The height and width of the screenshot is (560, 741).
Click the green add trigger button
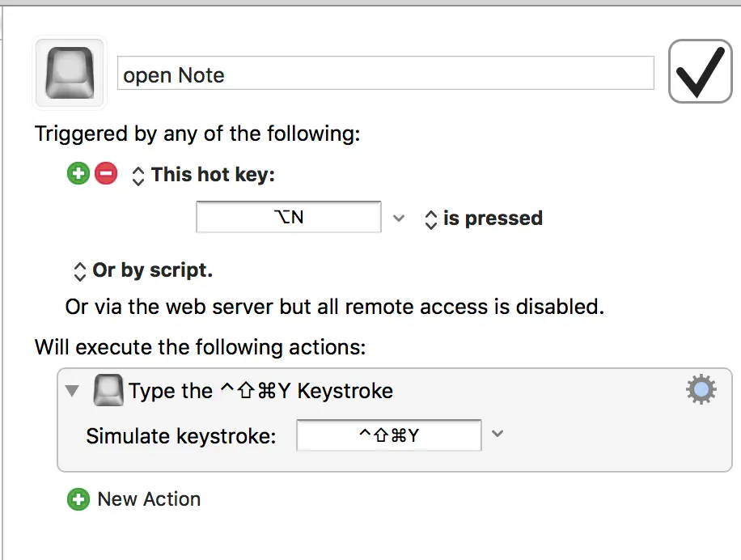78,173
